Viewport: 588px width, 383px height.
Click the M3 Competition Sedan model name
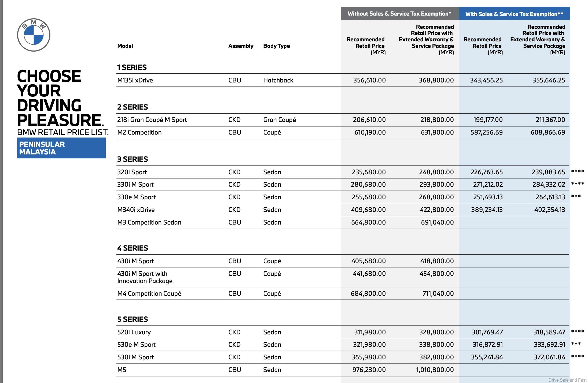coord(149,222)
